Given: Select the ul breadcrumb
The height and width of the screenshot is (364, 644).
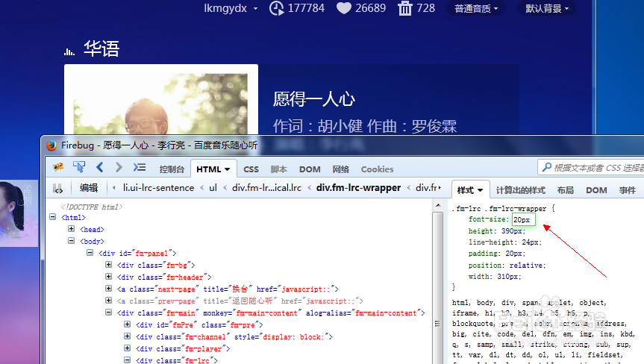Looking at the screenshot, I should tap(213, 188).
